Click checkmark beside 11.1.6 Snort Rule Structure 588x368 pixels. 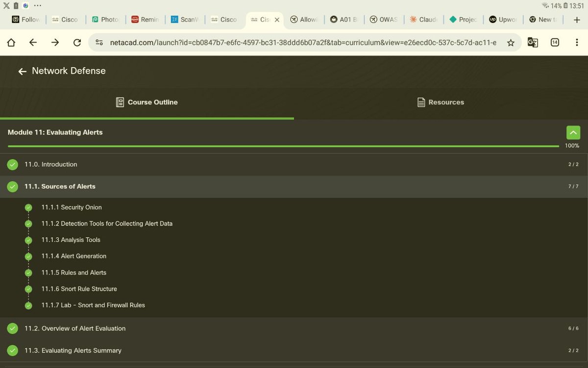[28, 289]
